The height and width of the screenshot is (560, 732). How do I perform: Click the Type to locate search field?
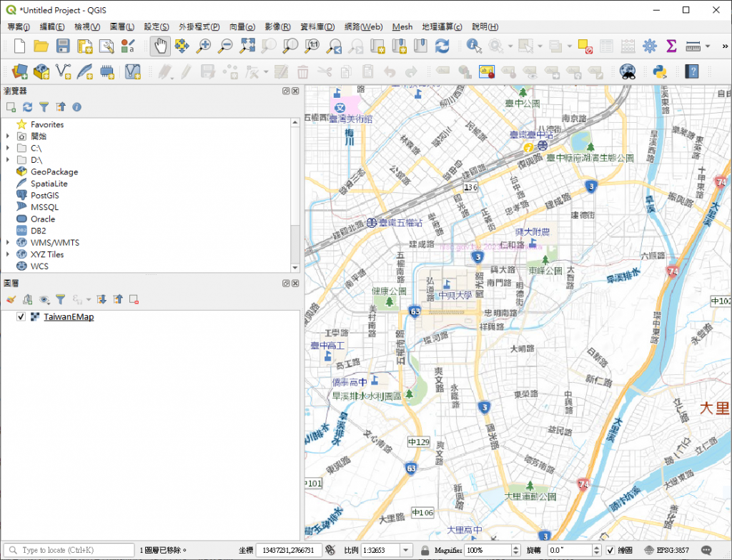click(x=69, y=550)
